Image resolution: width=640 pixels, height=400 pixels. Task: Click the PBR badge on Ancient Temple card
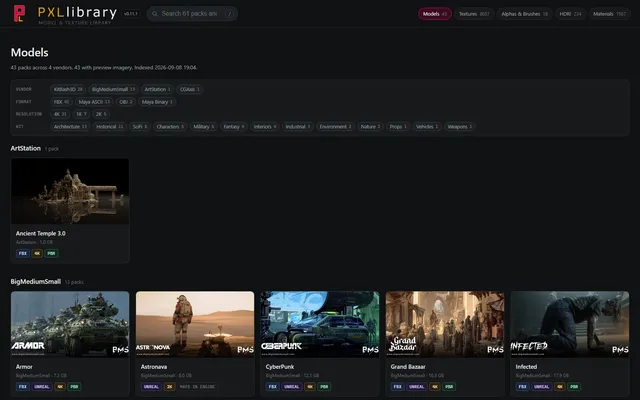51,253
